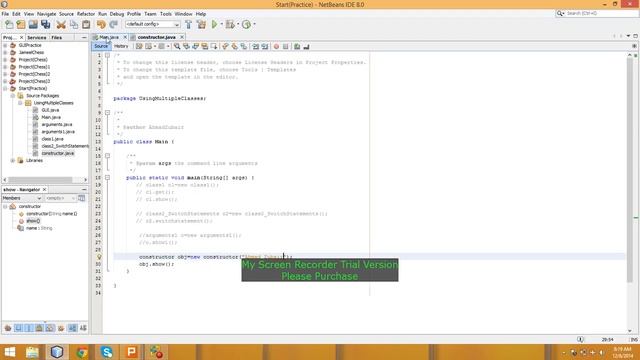Viewport: 640px width, 360px height.
Task: Open the Tools menu
Action: click(x=166, y=14)
